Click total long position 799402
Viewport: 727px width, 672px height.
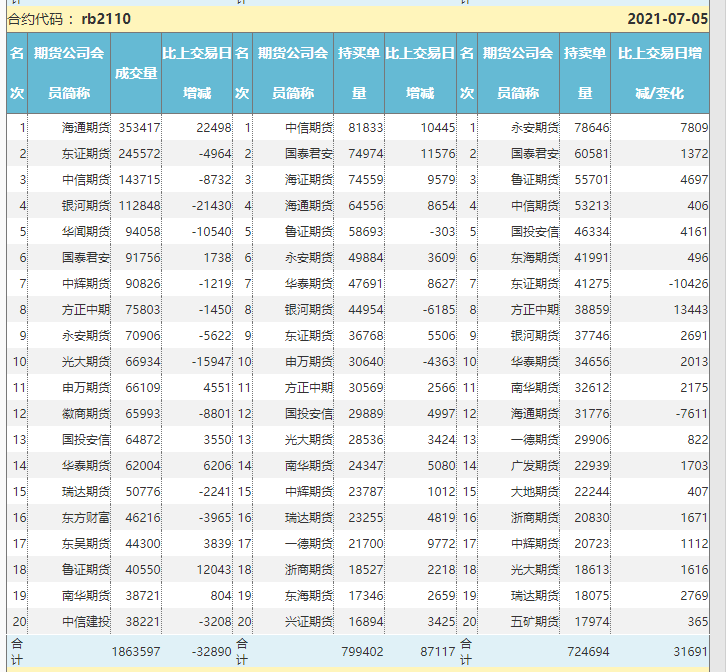coord(361,652)
